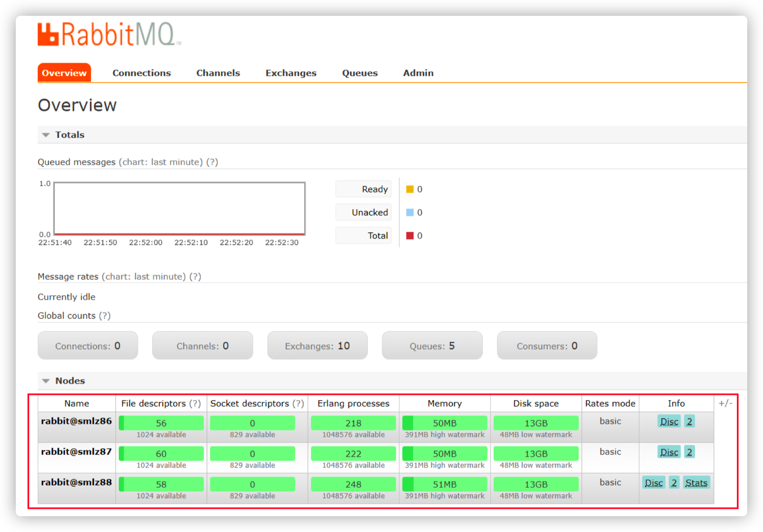The height and width of the screenshot is (532, 763).
Task: Open chart range link for Message rates
Action: coord(144,277)
